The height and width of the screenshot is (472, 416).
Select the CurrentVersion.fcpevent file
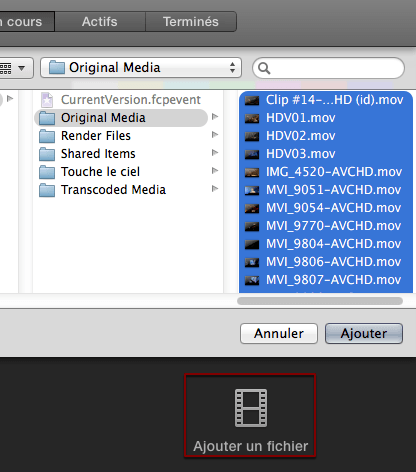coord(121,100)
